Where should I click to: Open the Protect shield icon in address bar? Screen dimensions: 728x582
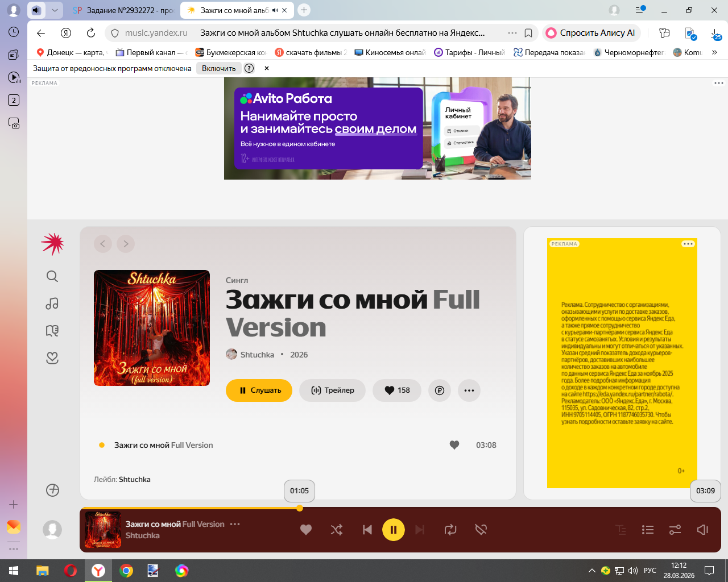tap(115, 33)
